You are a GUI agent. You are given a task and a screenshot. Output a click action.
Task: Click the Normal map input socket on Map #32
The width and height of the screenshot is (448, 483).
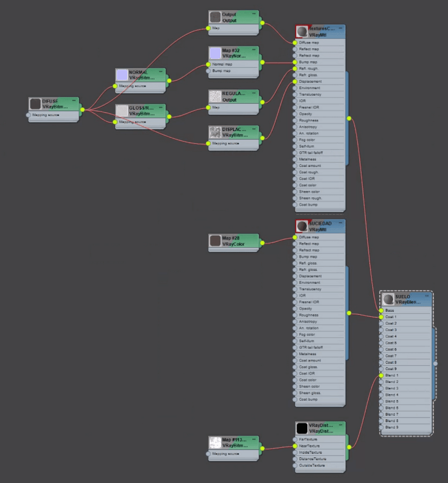208,65
